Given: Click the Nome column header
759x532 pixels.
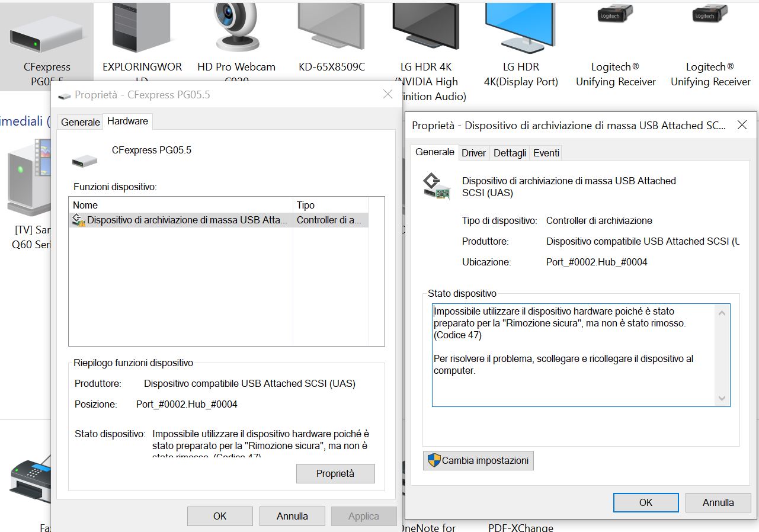Looking at the screenshot, I should click(x=181, y=205).
